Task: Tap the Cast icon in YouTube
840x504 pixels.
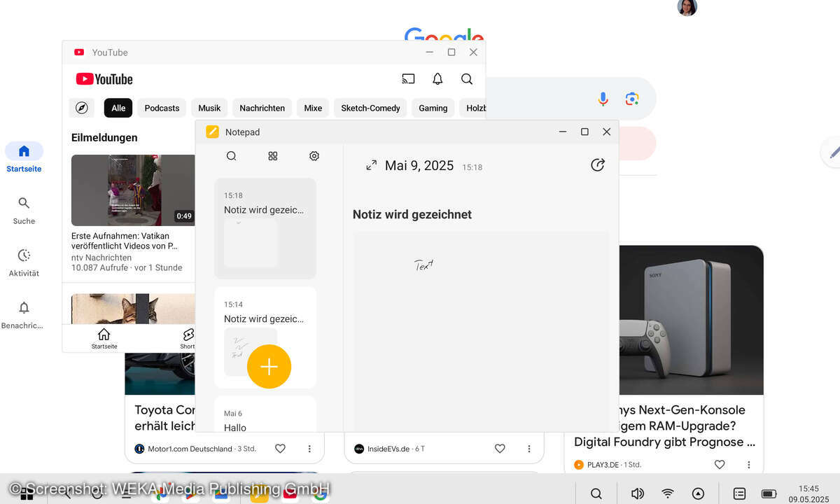Action: pos(408,79)
